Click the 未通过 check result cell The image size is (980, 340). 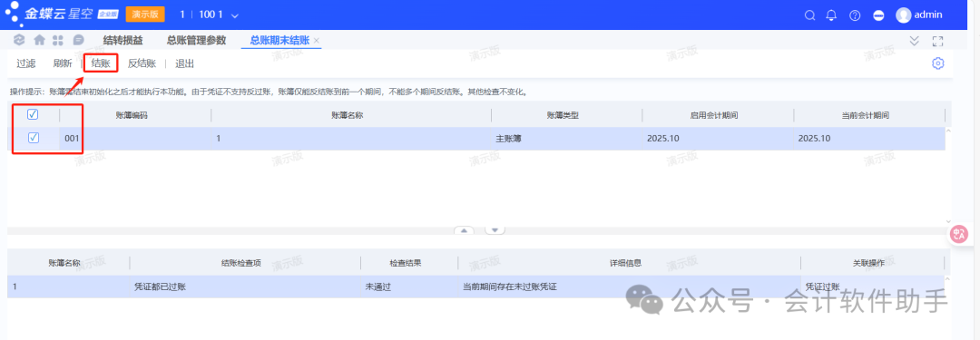(x=409, y=287)
